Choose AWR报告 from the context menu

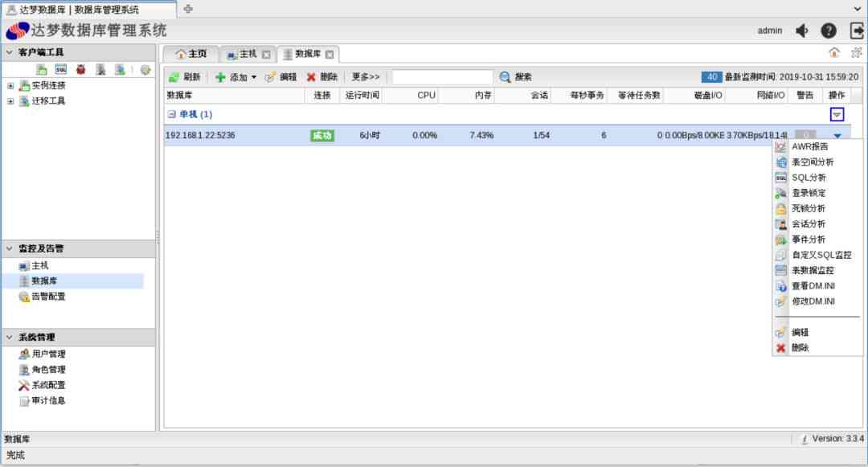817,146
